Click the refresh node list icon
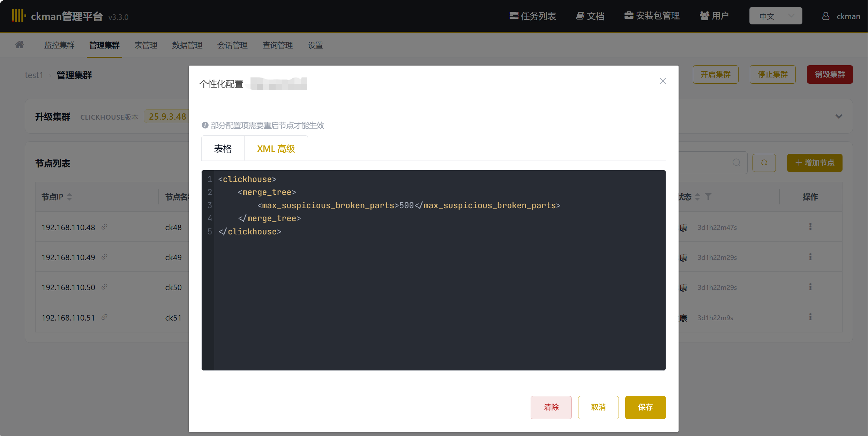 pyautogui.click(x=764, y=163)
